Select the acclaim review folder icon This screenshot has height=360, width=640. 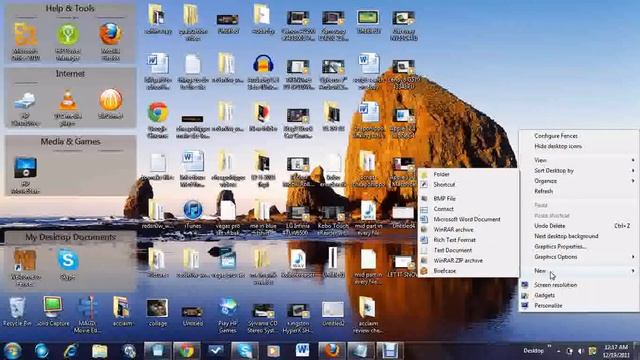(x=368, y=314)
